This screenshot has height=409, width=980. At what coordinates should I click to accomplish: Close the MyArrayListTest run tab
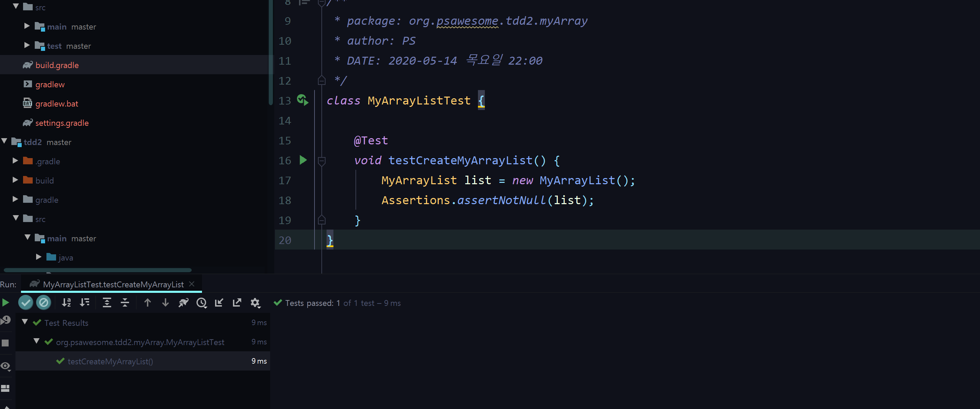(192, 284)
